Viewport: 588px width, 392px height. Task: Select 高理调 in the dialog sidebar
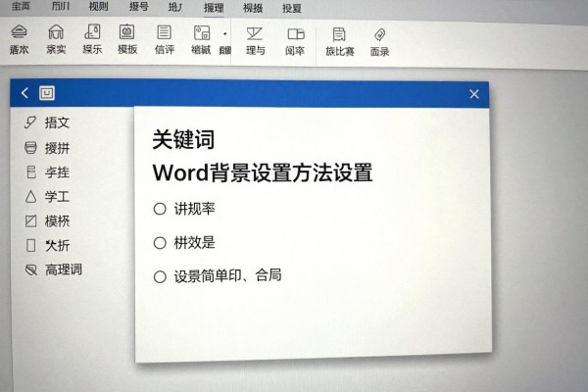pos(53,269)
